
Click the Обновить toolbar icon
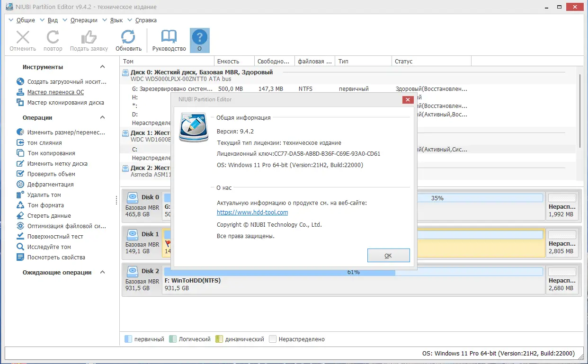(128, 40)
